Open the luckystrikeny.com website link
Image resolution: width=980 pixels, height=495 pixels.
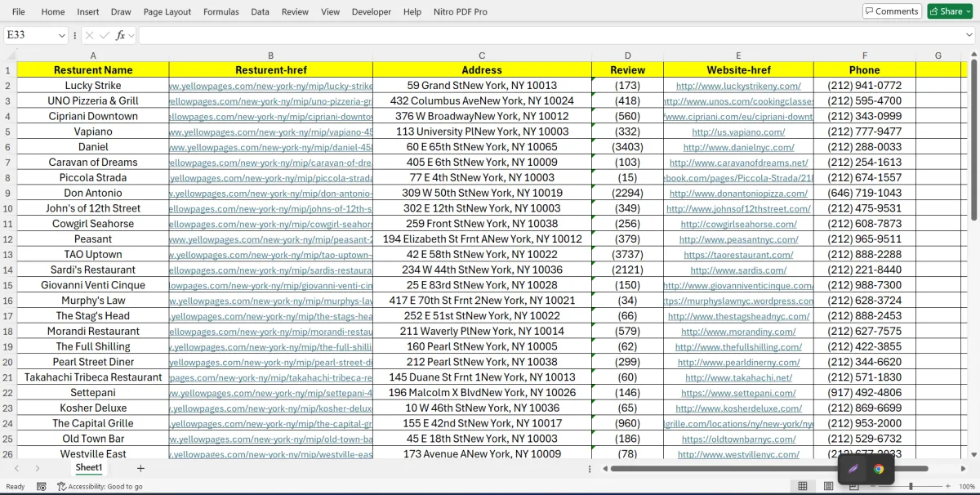738,86
